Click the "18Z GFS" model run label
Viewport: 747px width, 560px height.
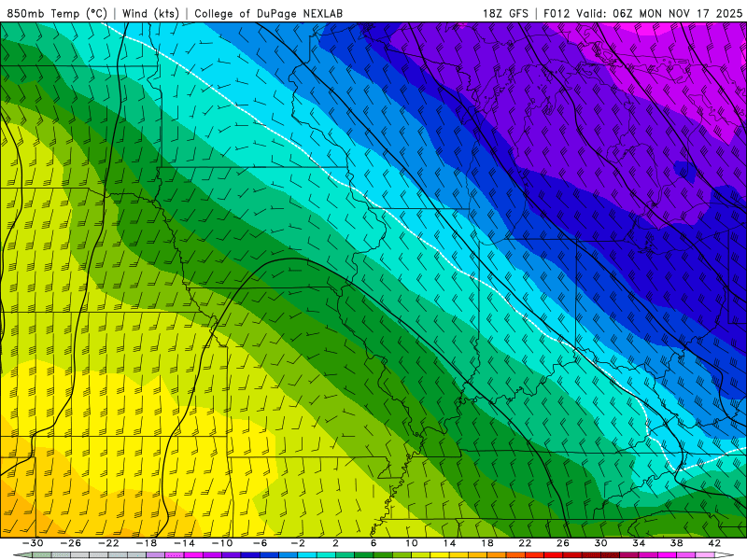coord(505,13)
